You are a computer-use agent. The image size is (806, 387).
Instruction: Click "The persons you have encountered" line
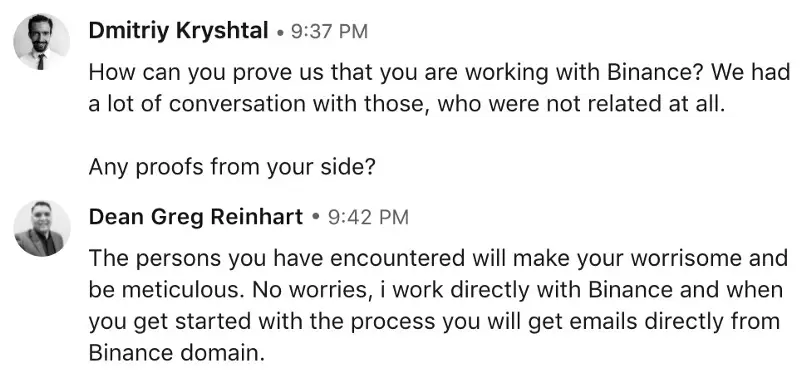(438, 259)
